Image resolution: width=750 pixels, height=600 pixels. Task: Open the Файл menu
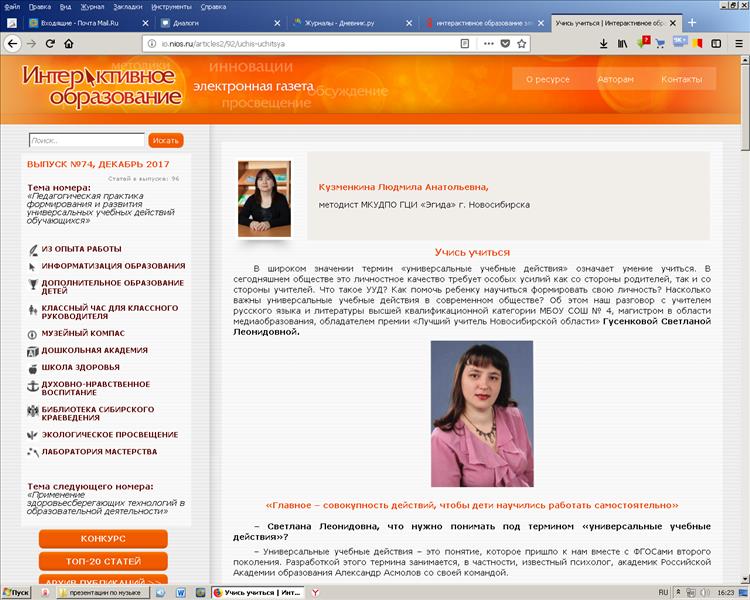coord(12,7)
